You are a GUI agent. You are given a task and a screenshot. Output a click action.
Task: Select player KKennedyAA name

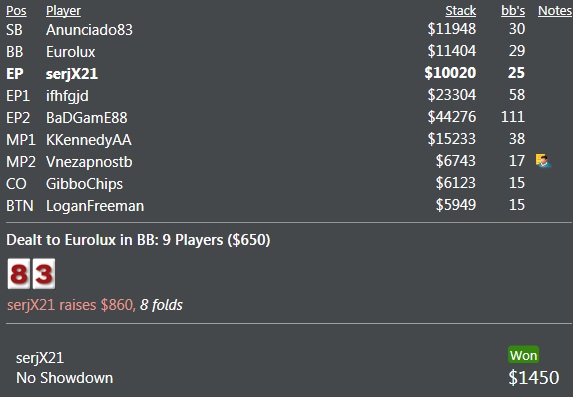pos(88,140)
